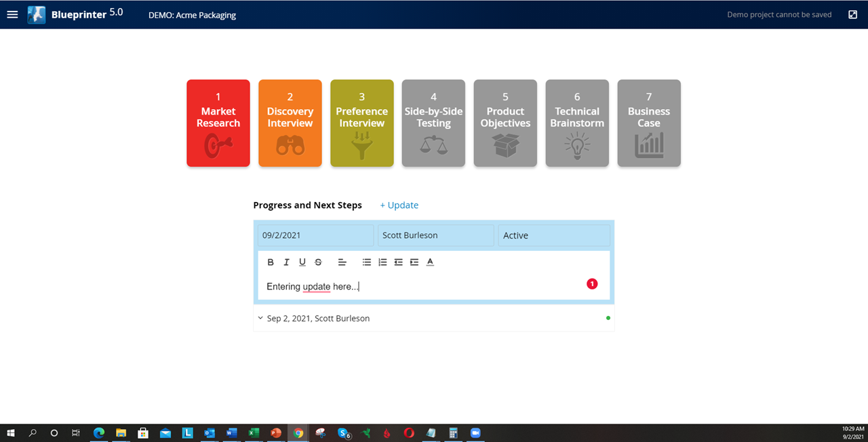The image size is (868, 442).
Task: Switch to Chrome in the taskbar
Action: pyautogui.click(x=298, y=433)
